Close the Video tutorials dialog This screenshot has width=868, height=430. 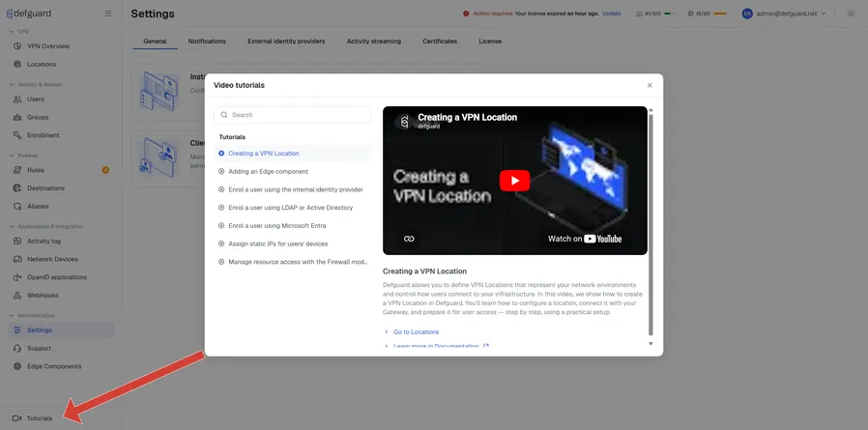pyautogui.click(x=650, y=85)
